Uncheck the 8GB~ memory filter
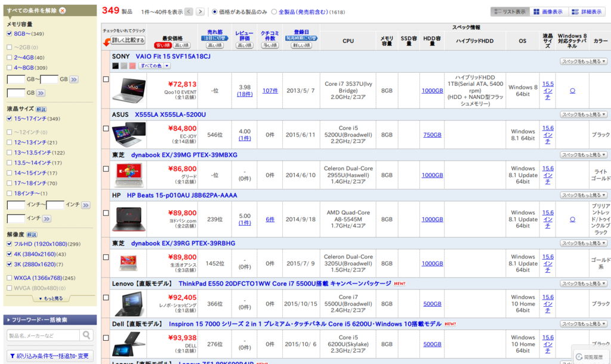The width and height of the screenshot is (611, 364). coord(10,34)
